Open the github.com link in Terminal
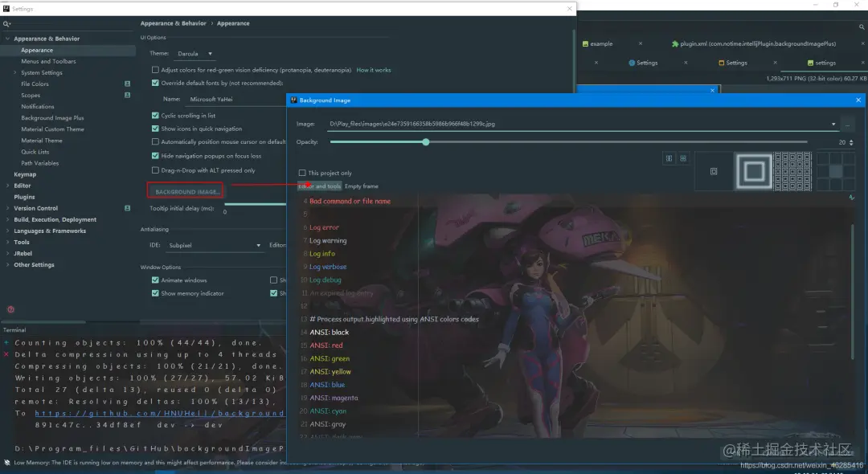This screenshot has height=474, width=868. pyautogui.click(x=159, y=413)
